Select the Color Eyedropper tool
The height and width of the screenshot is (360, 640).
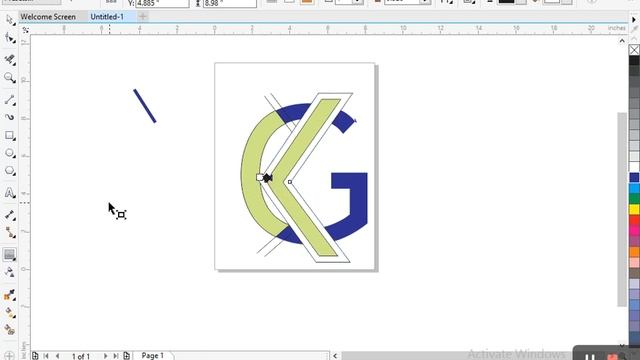(x=9, y=295)
